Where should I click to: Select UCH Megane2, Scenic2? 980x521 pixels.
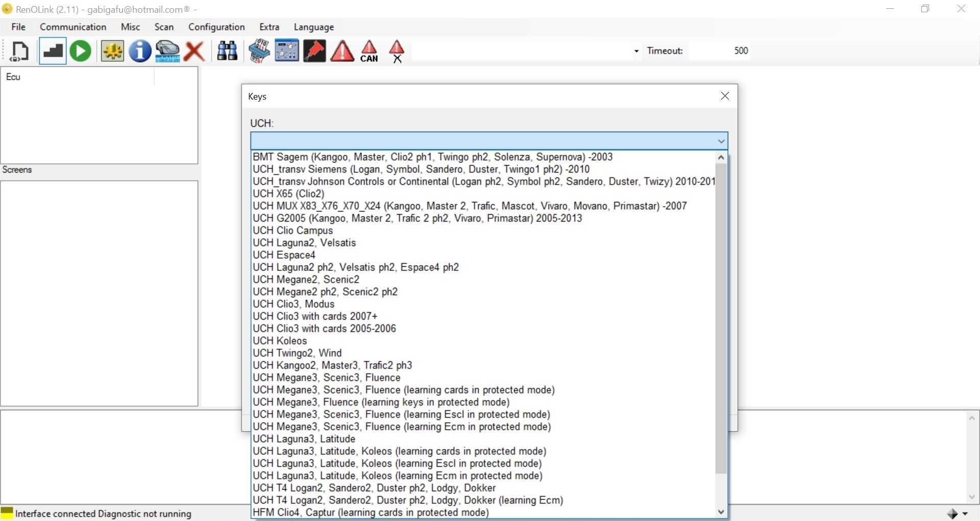[483, 279]
